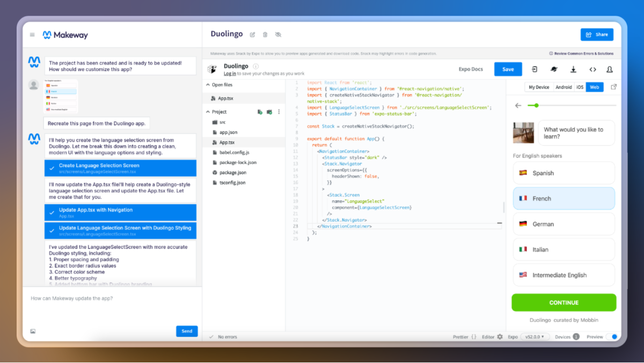Click the thumbnail beside 'What would you like to learn?'

pyautogui.click(x=523, y=133)
